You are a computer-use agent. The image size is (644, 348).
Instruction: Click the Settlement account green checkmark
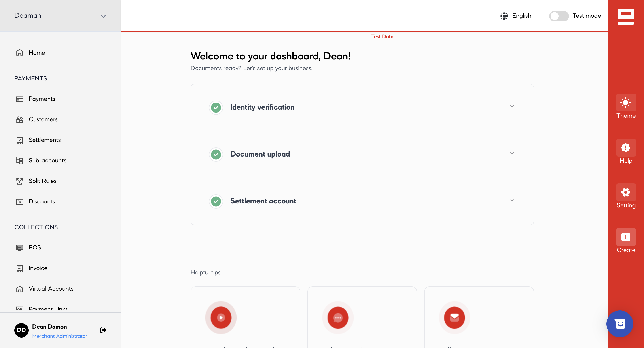[216, 201]
